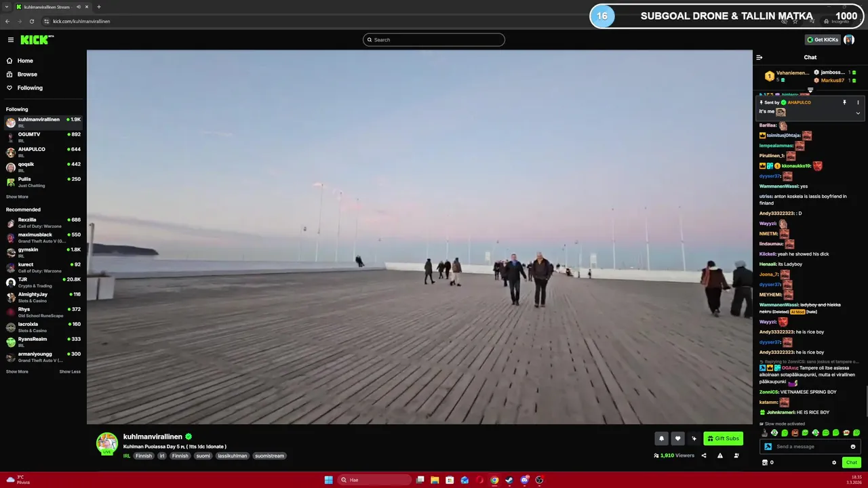The height and width of the screenshot is (488, 868).
Task: Click the chat identity badge icon
Action: [x=768, y=447]
